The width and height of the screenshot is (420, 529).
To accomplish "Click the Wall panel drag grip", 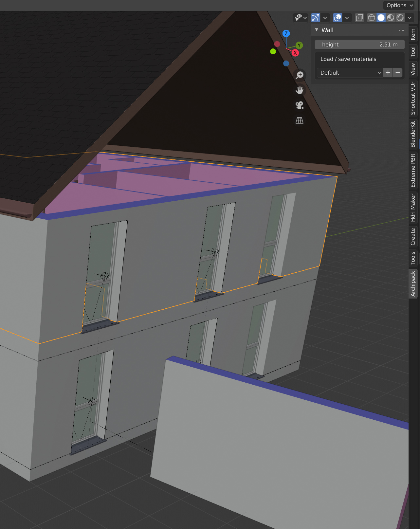I will click(x=402, y=30).
